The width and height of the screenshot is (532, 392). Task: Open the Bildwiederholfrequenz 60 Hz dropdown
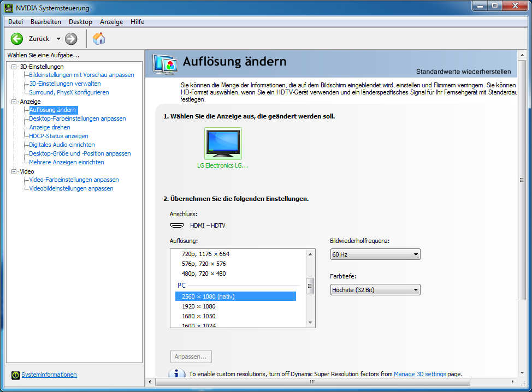pos(375,254)
